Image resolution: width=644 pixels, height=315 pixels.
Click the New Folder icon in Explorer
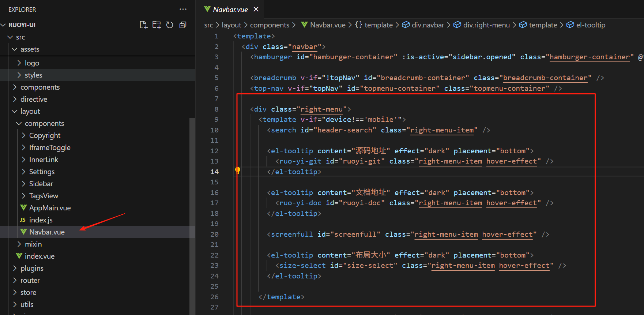click(157, 25)
